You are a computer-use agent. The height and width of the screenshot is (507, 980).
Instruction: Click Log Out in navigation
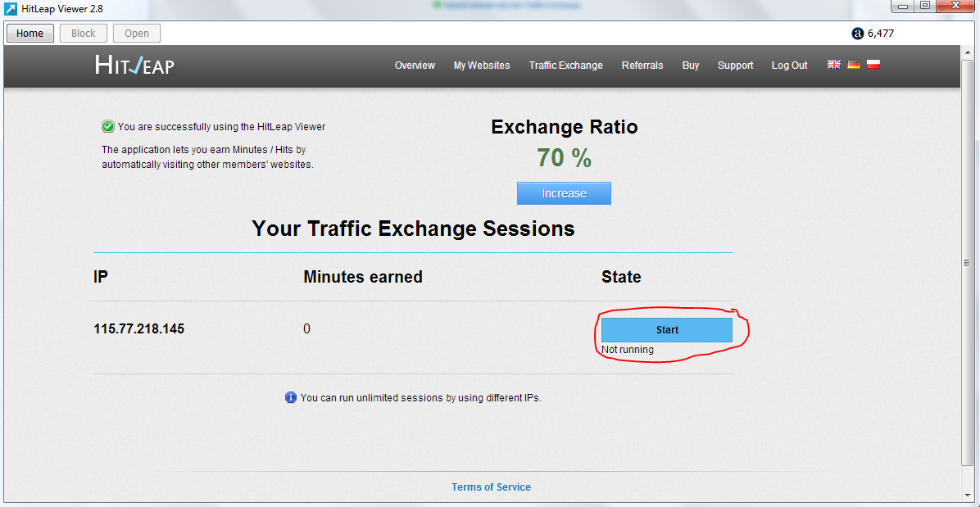tap(789, 65)
